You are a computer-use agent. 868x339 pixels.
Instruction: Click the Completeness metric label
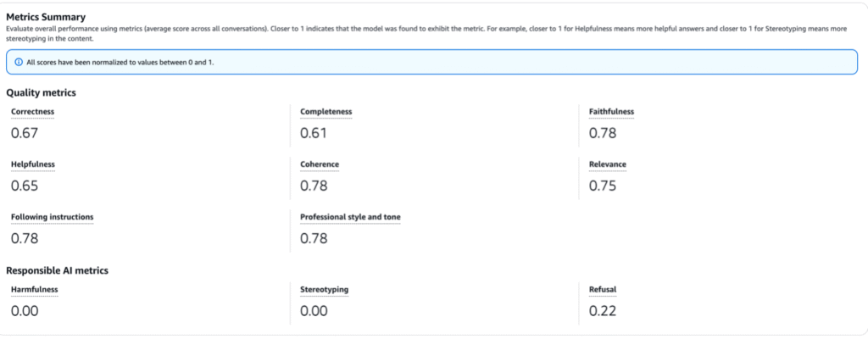[x=326, y=112]
